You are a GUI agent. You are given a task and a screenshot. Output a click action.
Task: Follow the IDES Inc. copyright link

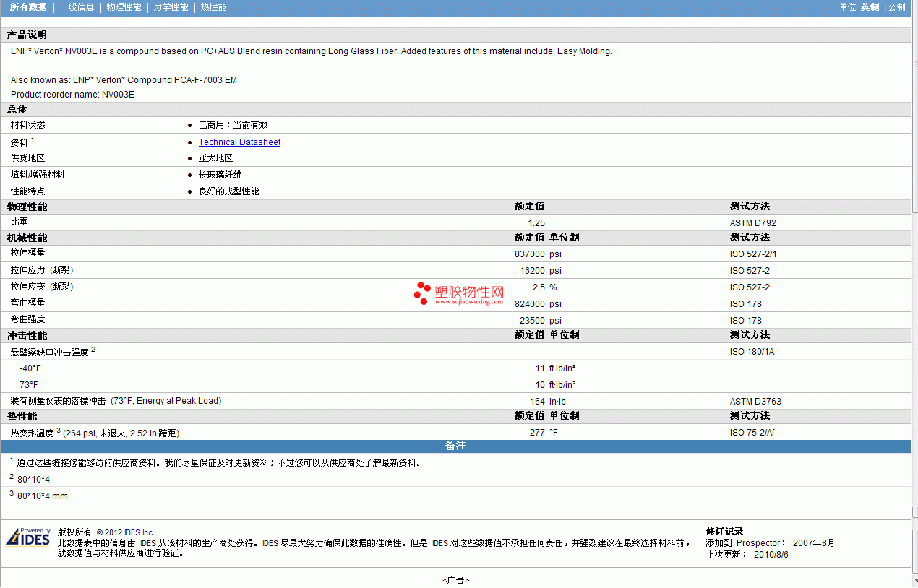coord(139,533)
